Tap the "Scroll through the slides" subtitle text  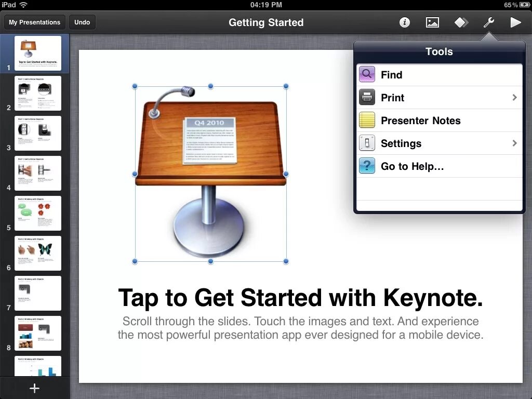pos(301,328)
